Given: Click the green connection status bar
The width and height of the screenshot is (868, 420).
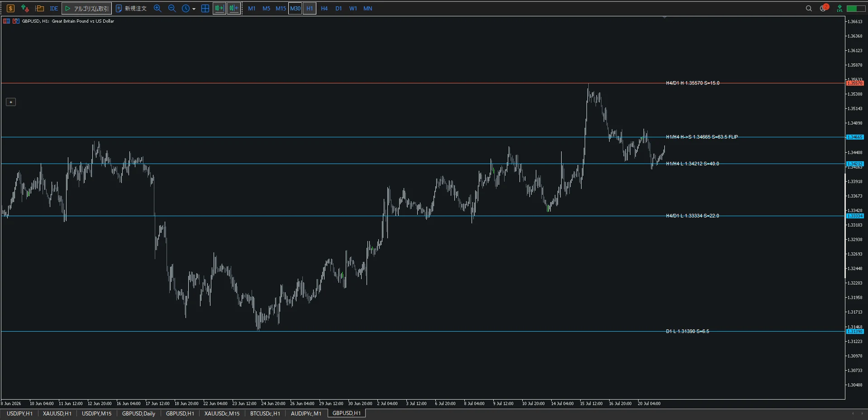Looking at the screenshot, I should coord(856,8).
